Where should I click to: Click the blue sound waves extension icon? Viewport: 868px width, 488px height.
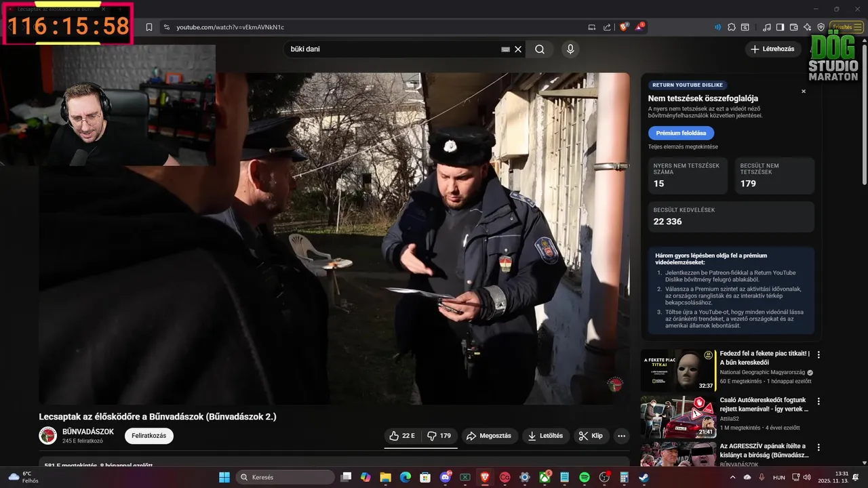[717, 27]
